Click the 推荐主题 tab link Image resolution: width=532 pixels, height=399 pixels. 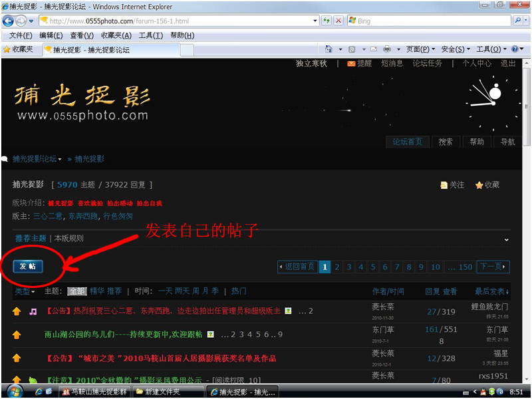click(31, 238)
